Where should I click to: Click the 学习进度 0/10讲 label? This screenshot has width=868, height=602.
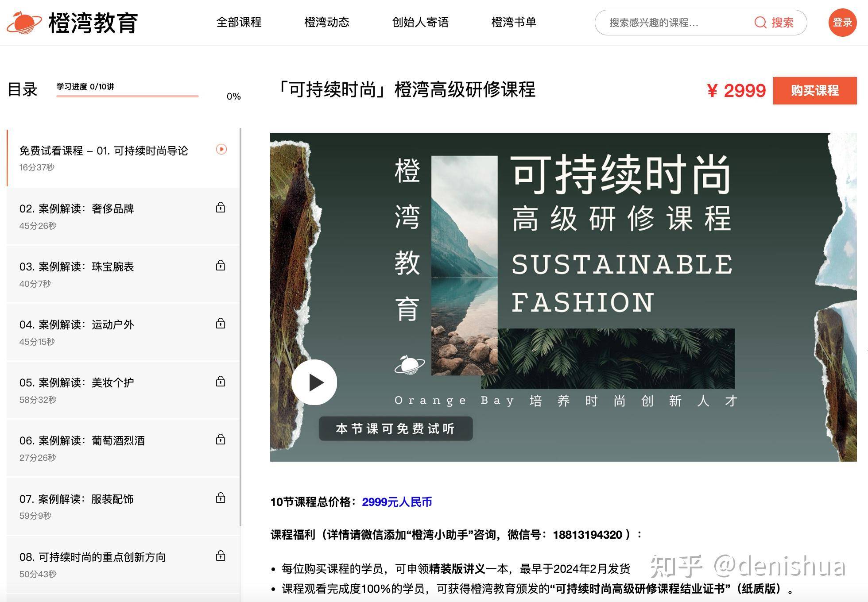coord(85,86)
